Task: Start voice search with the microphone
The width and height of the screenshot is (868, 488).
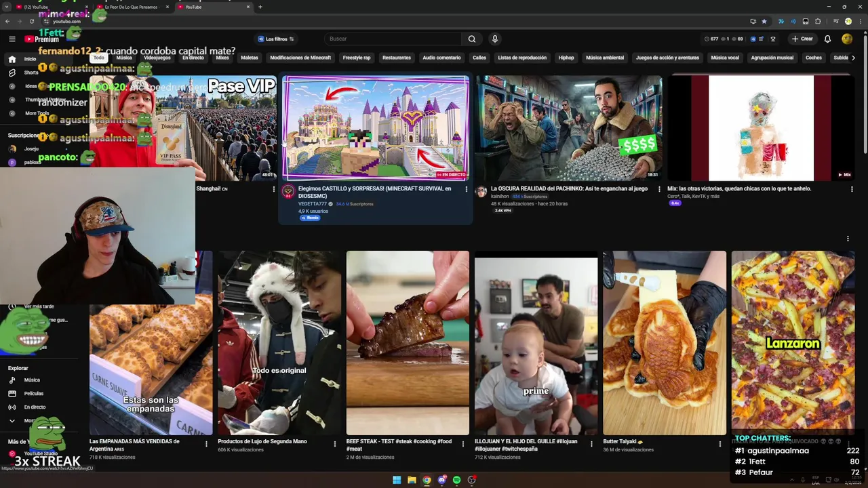Action: tap(495, 39)
